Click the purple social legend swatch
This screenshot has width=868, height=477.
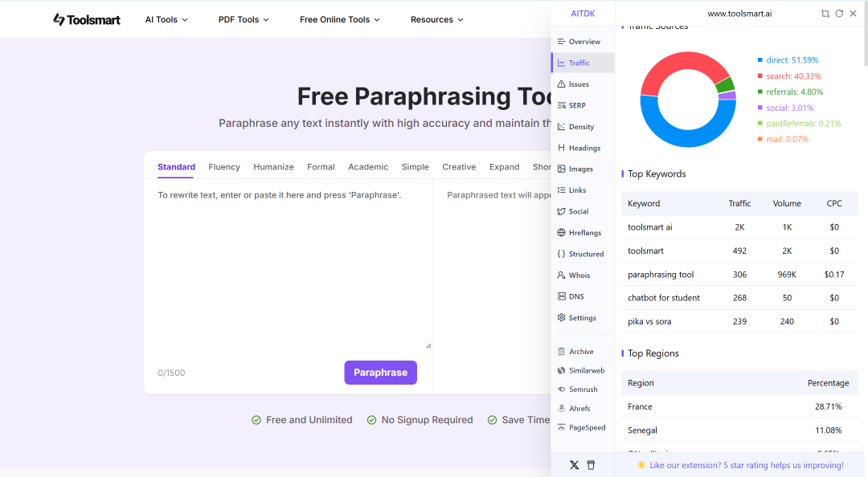click(760, 108)
